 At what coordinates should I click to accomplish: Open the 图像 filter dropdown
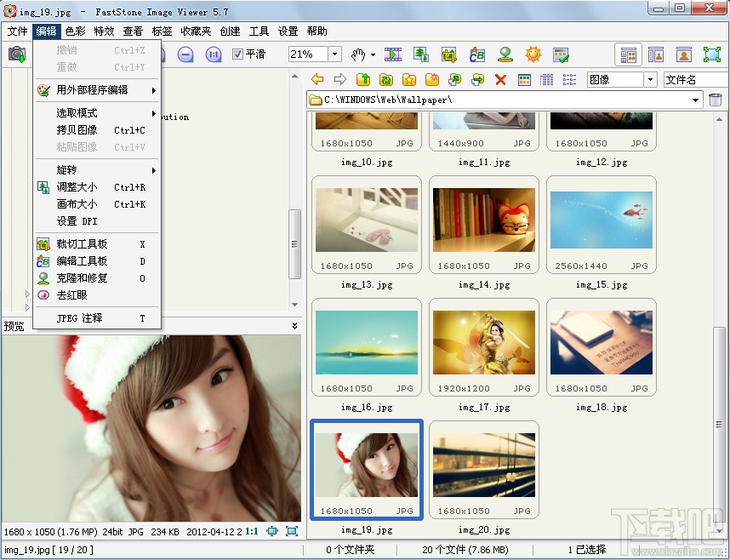tap(648, 79)
